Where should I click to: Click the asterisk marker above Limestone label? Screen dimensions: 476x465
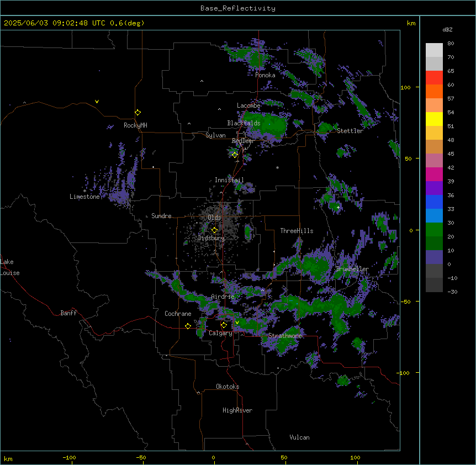[84, 191]
